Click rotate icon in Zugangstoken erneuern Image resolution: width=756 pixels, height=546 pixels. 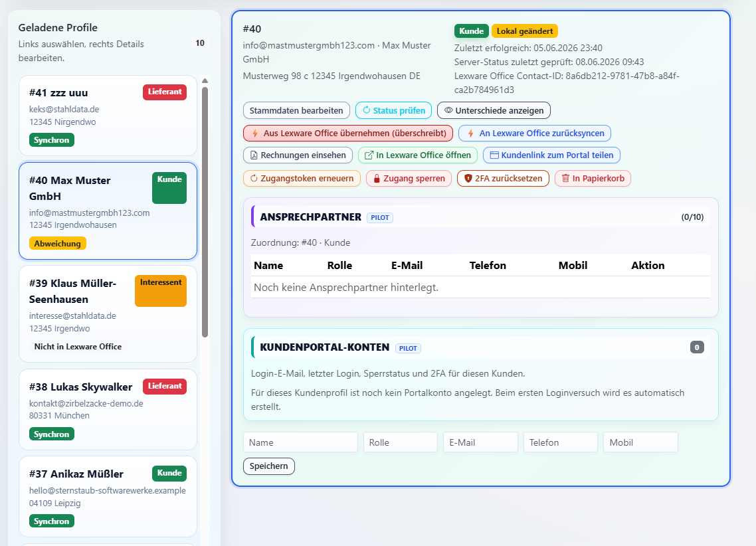(x=254, y=178)
